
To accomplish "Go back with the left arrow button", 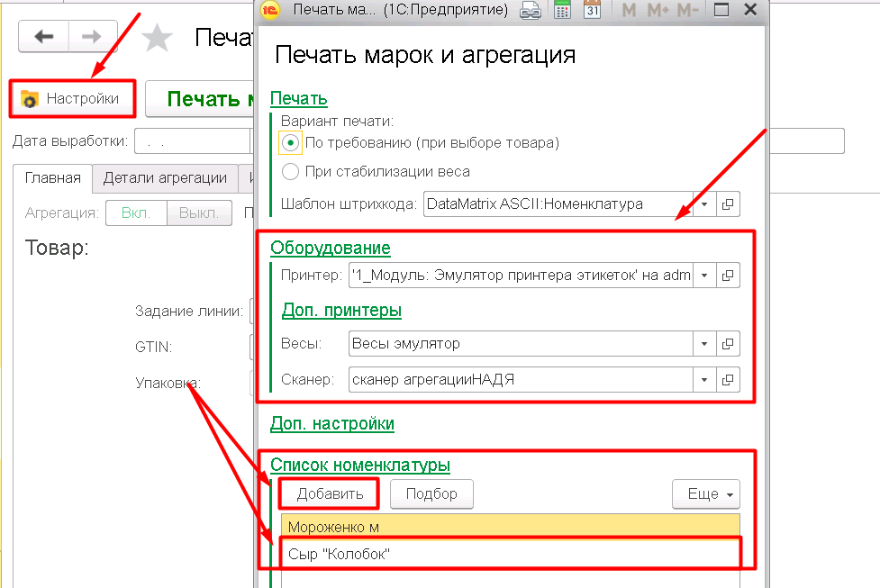I will (x=44, y=37).
